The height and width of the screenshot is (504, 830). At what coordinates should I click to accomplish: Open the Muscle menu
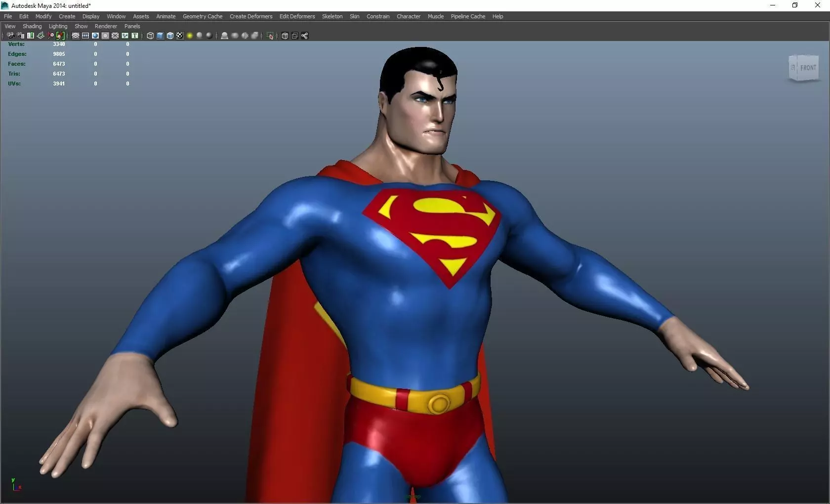pos(436,16)
